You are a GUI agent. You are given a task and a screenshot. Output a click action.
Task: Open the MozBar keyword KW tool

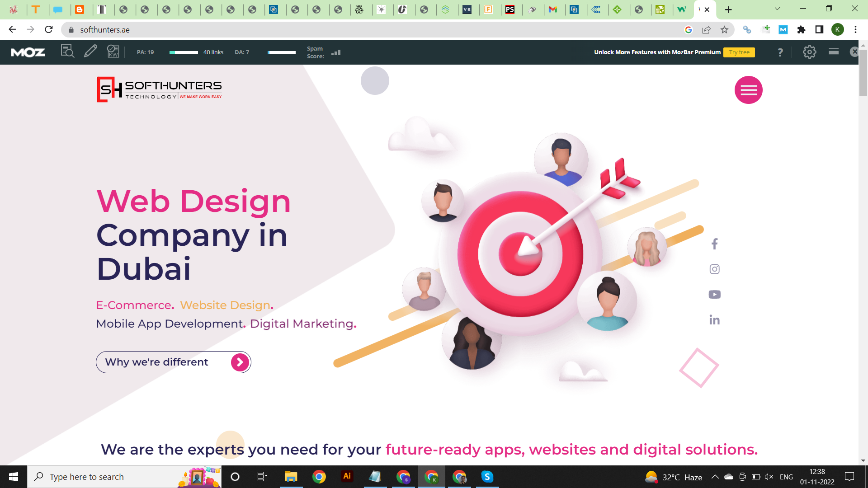pos(113,52)
